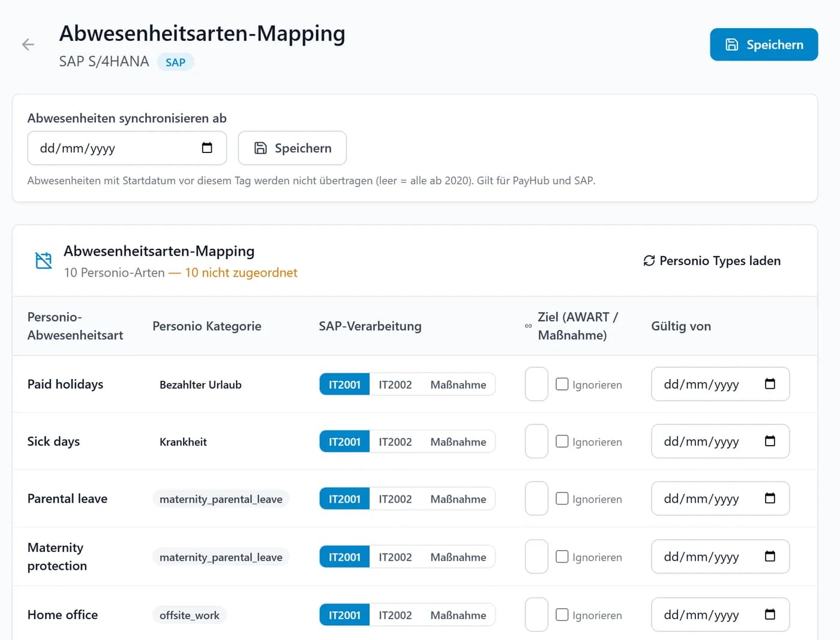Select IT2001 for Maternity protection
Screen dimensions: 840x640
click(x=344, y=557)
